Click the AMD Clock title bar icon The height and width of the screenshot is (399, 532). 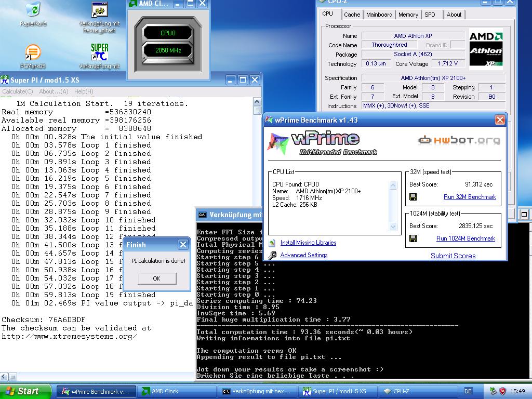[x=132, y=4]
